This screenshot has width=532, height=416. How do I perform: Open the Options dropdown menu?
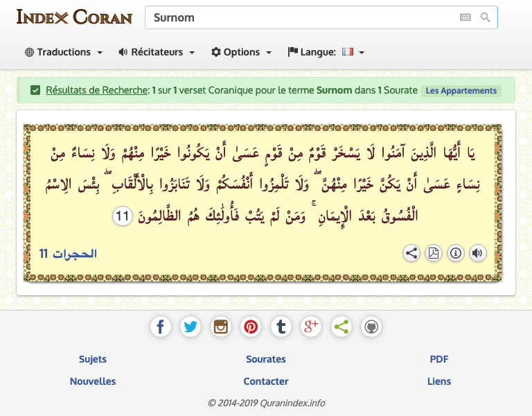click(x=242, y=52)
